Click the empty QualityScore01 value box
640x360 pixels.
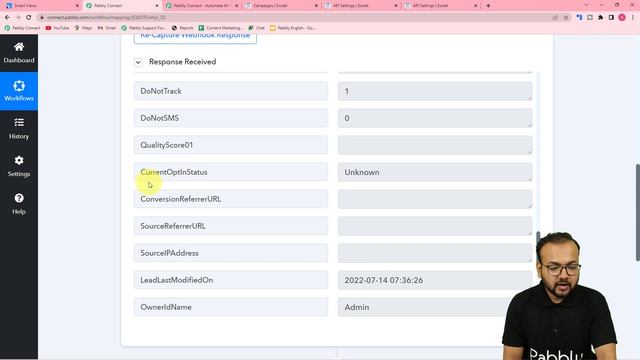tap(435, 145)
